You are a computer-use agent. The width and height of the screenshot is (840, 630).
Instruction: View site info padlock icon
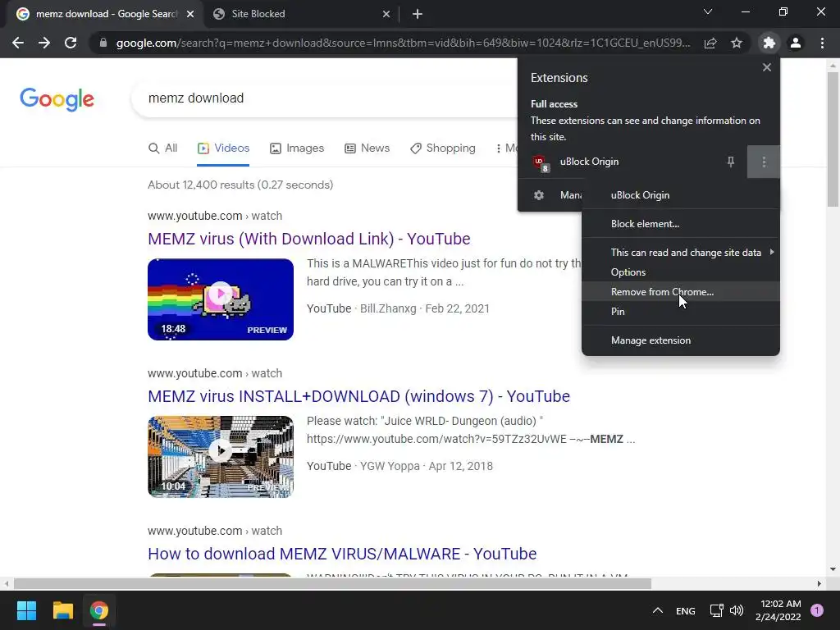(x=103, y=43)
